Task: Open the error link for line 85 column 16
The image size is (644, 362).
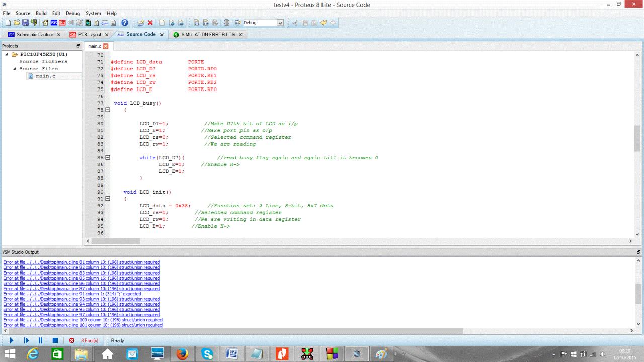Action: point(82,278)
